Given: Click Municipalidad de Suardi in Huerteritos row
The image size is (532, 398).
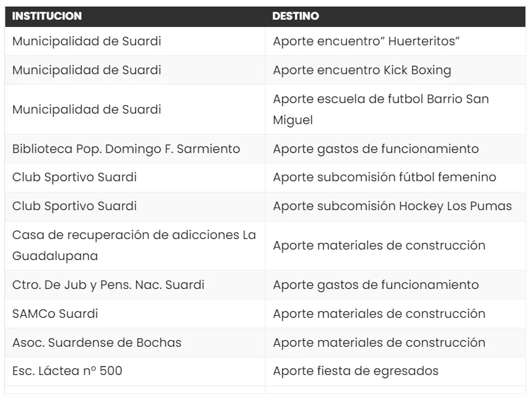Looking at the screenshot, I should point(87,41).
